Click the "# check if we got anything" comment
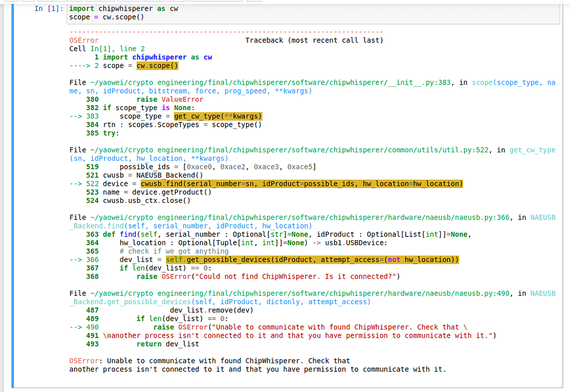The width and height of the screenshot is (570, 392). [x=174, y=251]
